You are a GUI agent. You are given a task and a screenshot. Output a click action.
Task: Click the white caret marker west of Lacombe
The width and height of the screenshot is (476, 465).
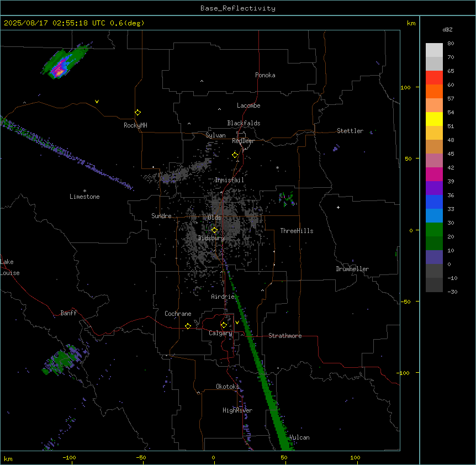pos(219,109)
